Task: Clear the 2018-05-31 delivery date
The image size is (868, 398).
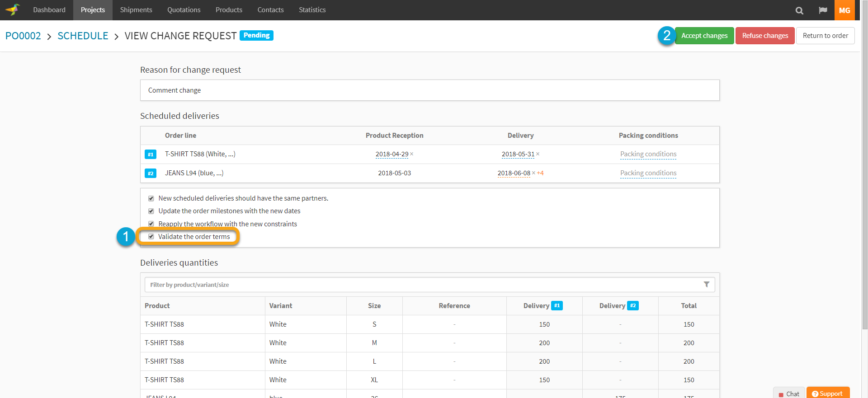Action: [x=538, y=155]
